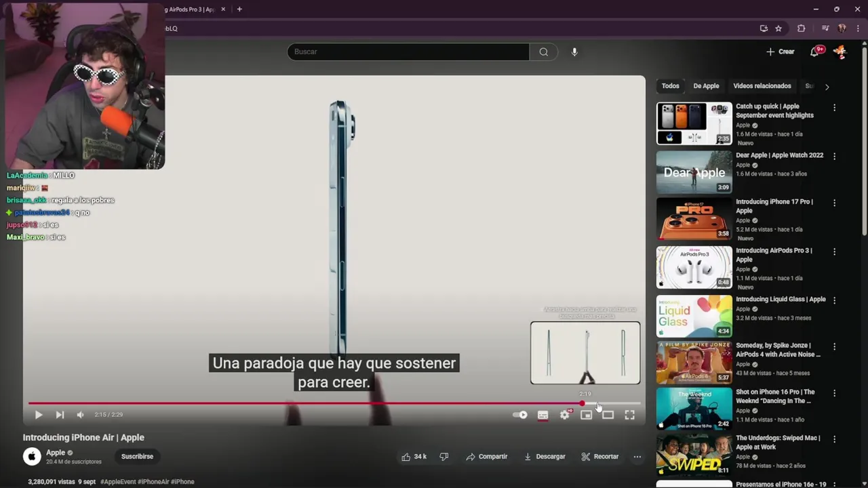Click the search magnifier button
This screenshot has height=488, width=868.
pos(543,52)
